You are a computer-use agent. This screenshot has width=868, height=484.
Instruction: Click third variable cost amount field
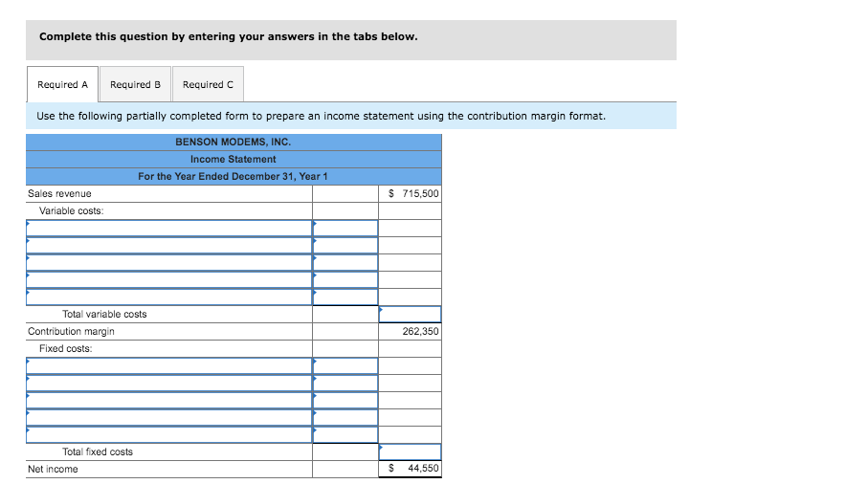(x=345, y=262)
